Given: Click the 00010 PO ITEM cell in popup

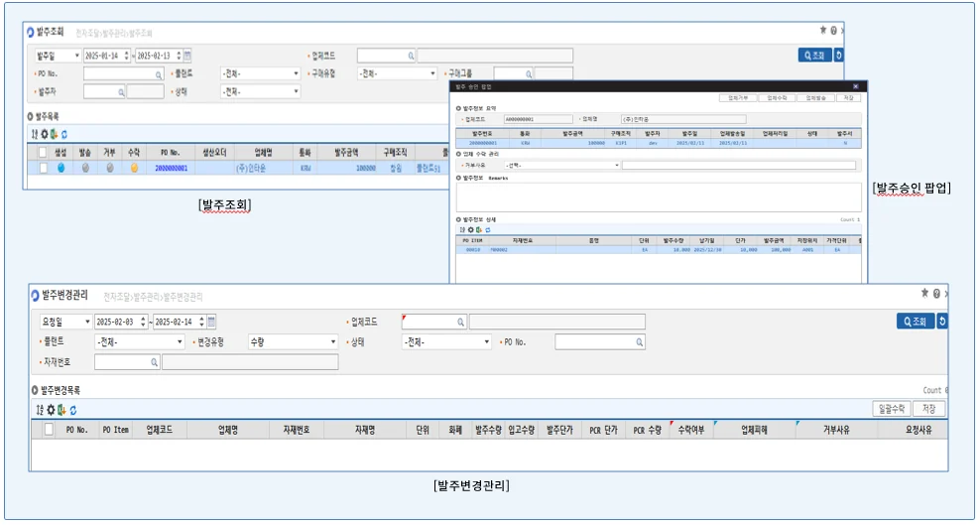Looking at the screenshot, I should coord(472,249).
